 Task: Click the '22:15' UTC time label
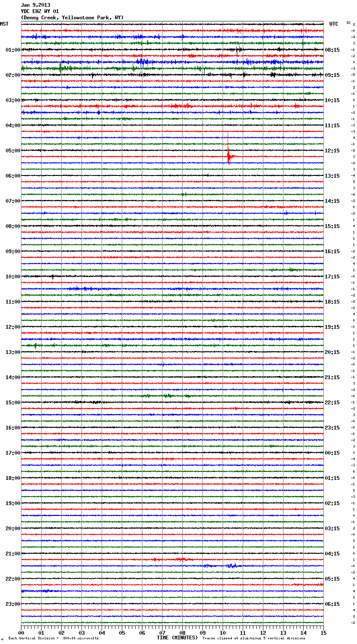(332, 403)
